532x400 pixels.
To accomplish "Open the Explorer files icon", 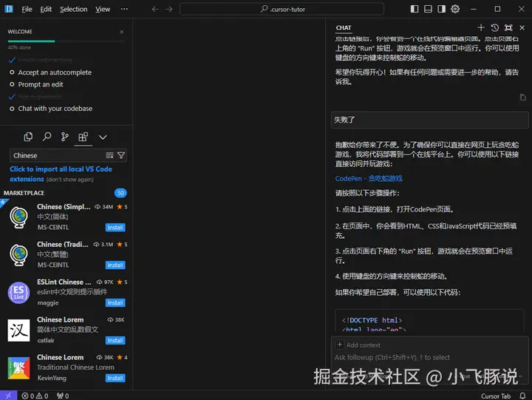I will 28,137.
